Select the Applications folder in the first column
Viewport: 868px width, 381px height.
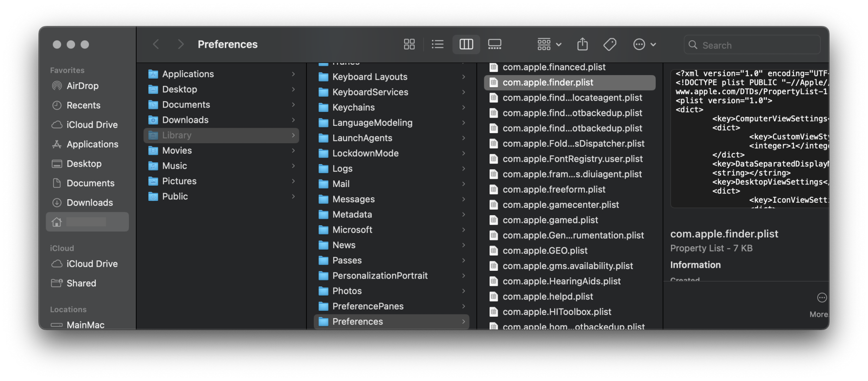coord(221,74)
